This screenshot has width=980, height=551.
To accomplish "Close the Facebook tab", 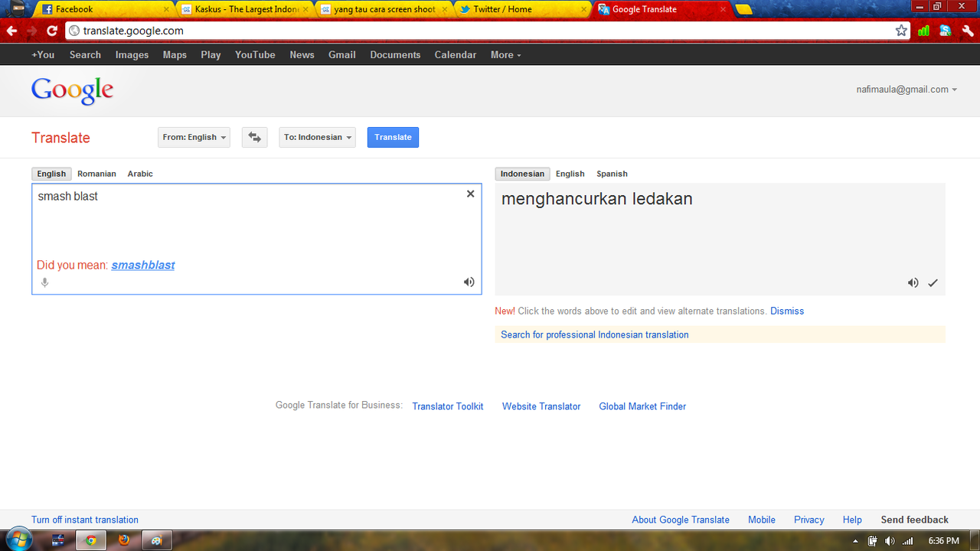I will (x=166, y=9).
